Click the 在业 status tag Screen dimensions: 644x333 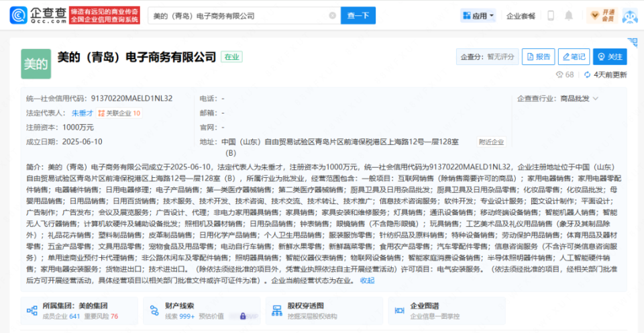[231, 57]
